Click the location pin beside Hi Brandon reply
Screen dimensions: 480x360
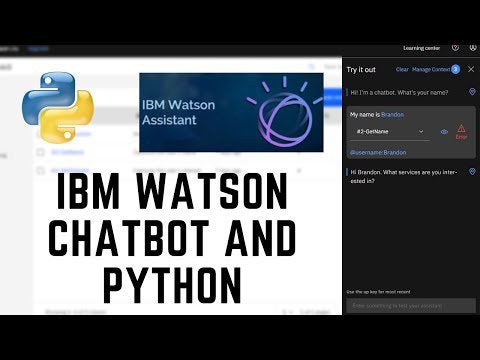(472, 172)
